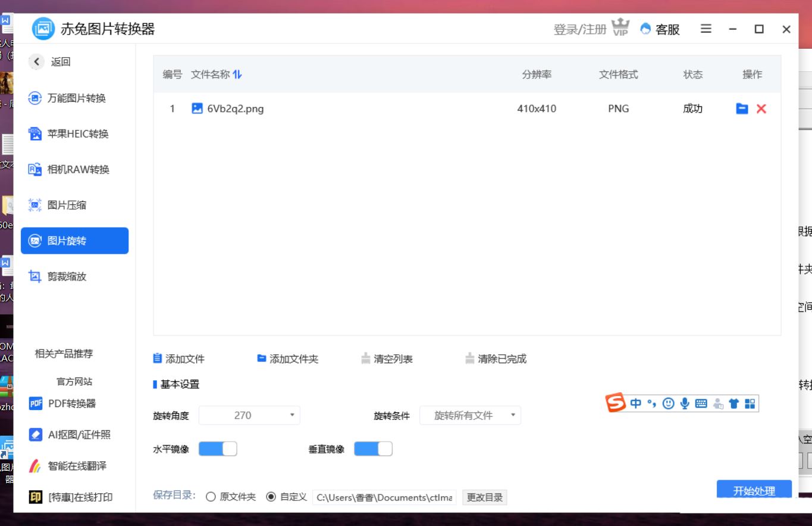Open the VIP crown icon

(620, 28)
